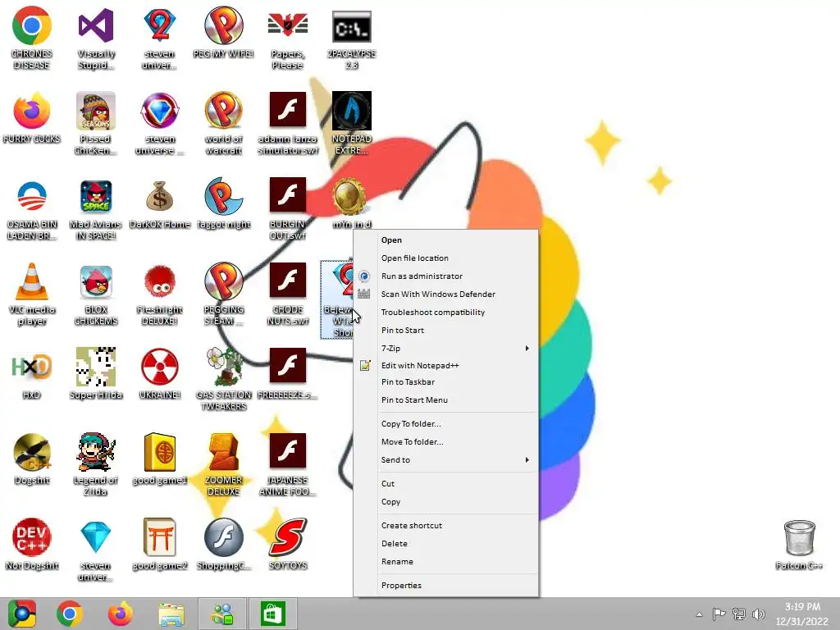
Task: Select Cut from the context menu
Action: point(446,484)
